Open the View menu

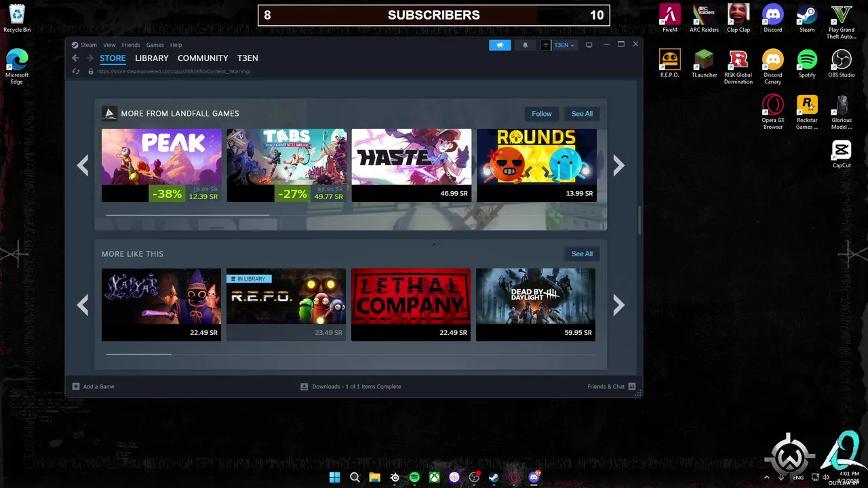click(x=109, y=45)
